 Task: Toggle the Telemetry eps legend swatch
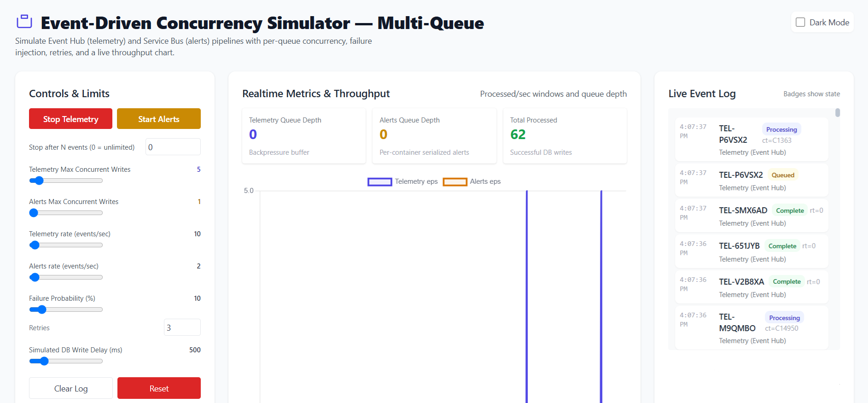click(x=379, y=182)
